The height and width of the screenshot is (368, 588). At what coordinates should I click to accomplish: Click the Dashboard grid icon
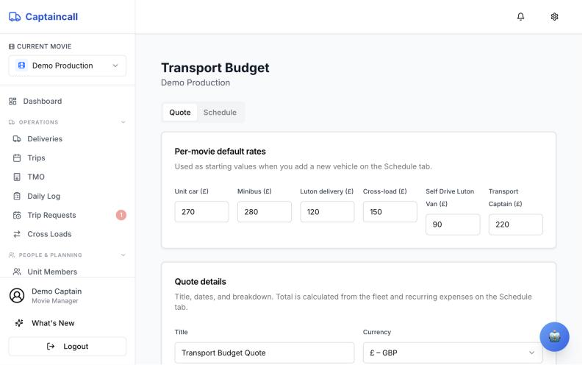12,102
